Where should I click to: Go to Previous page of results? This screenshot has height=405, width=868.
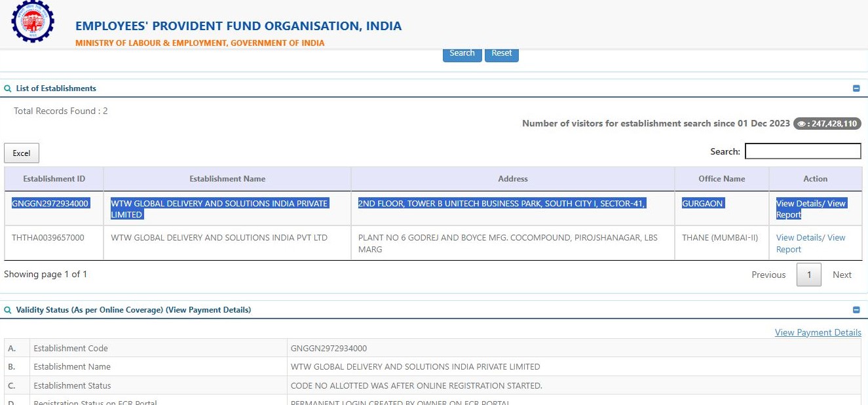point(768,275)
